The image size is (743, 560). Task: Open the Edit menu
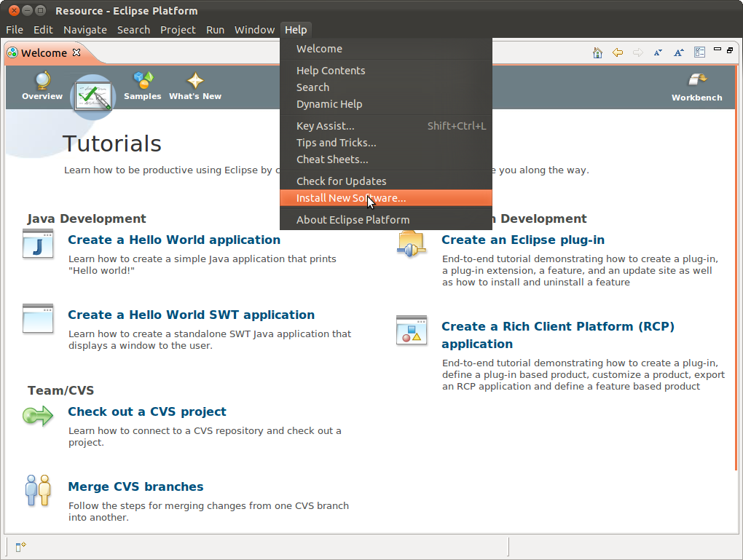(x=43, y=30)
